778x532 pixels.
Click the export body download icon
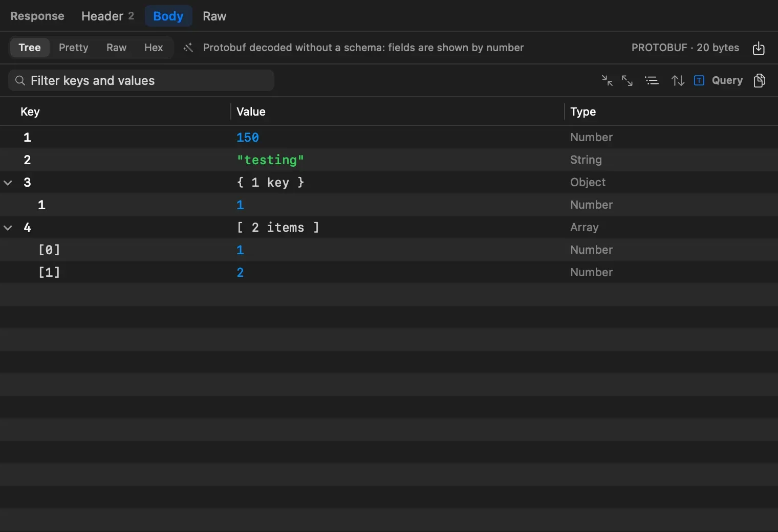click(759, 48)
